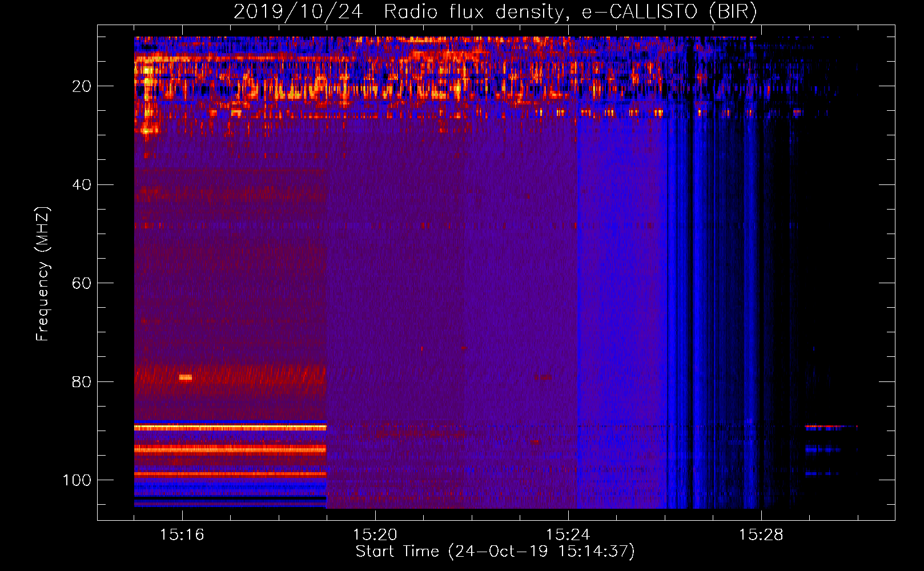Screen dimensions: 924x571
Task: Click the '15:20' time axis tick label
Action: [375, 535]
